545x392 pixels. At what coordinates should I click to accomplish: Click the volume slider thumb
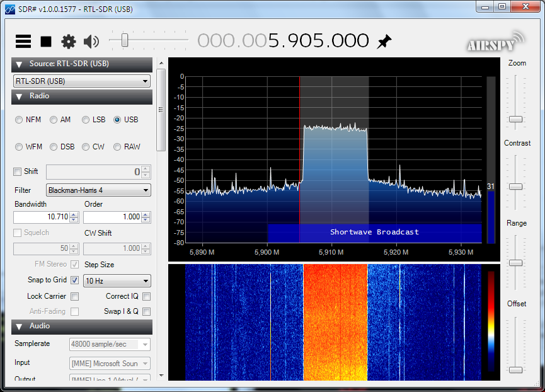125,40
